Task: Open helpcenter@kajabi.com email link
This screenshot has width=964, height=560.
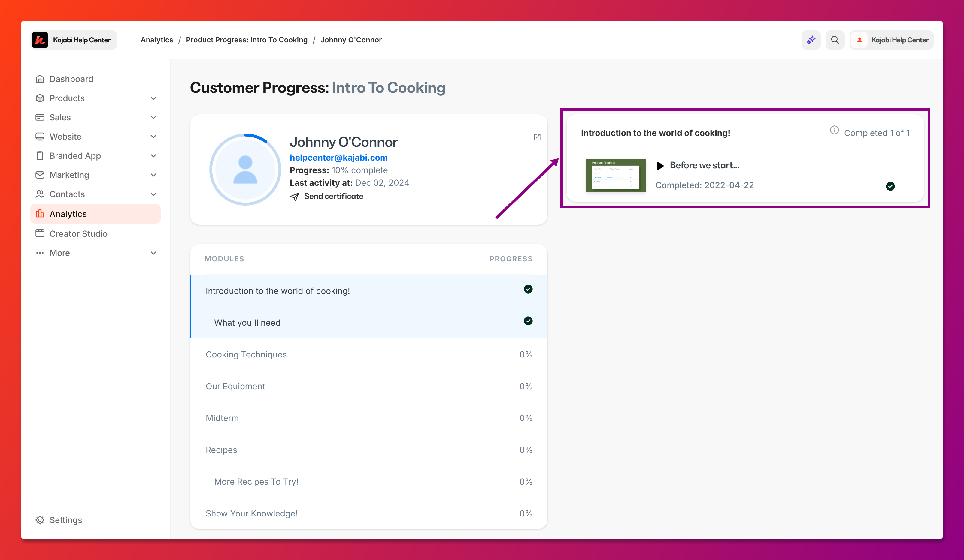Action: [x=338, y=158]
